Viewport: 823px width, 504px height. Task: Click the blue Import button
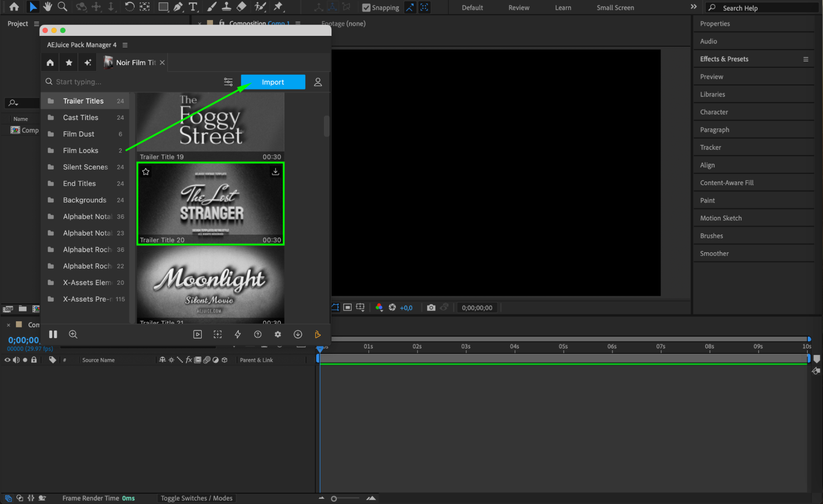click(x=273, y=82)
